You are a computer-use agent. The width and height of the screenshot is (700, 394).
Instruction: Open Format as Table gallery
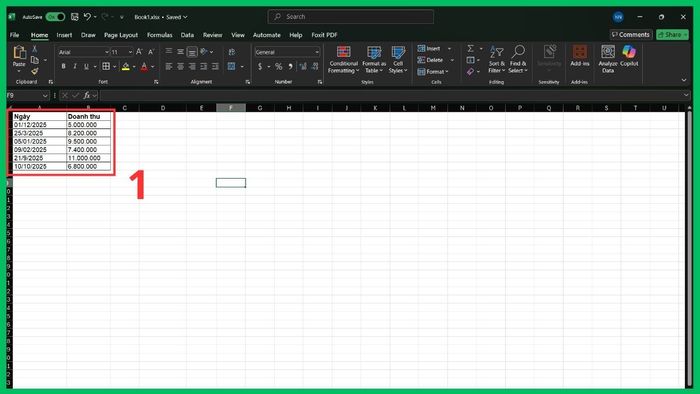(x=374, y=59)
